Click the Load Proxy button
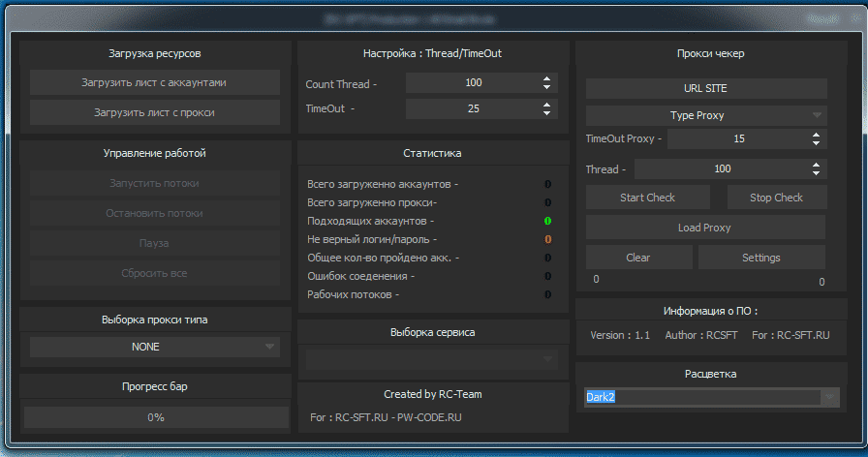 pyautogui.click(x=705, y=228)
